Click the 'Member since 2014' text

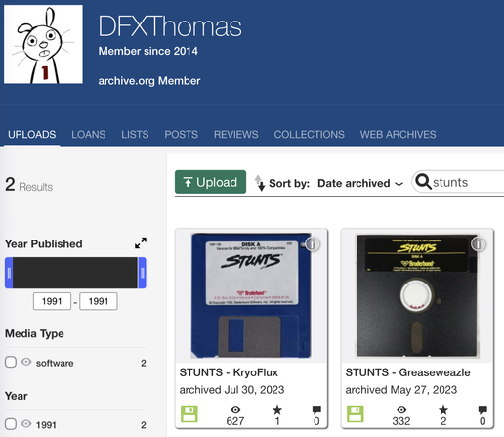(148, 51)
